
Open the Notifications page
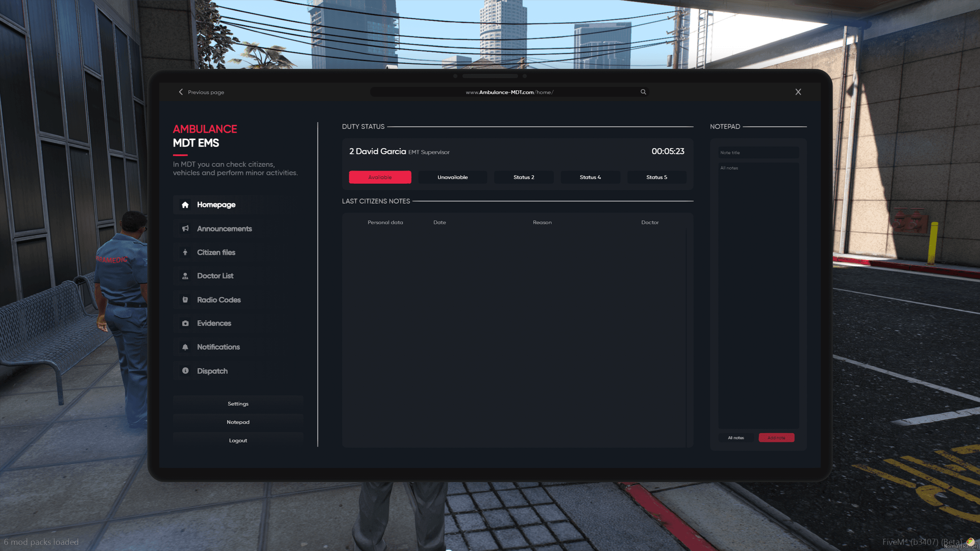pyautogui.click(x=238, y=347)
